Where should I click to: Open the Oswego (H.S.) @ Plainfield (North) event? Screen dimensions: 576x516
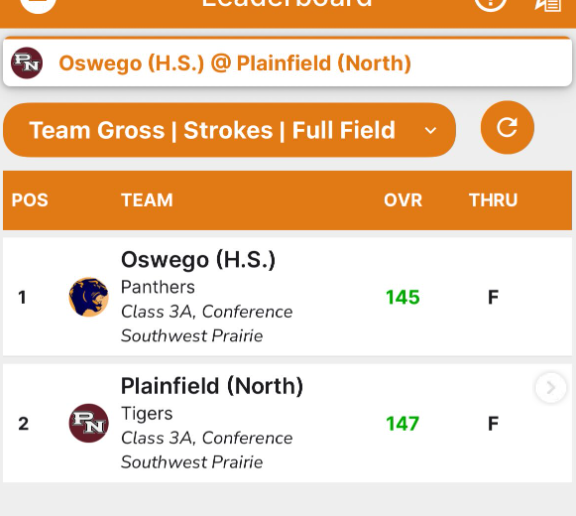288,62
